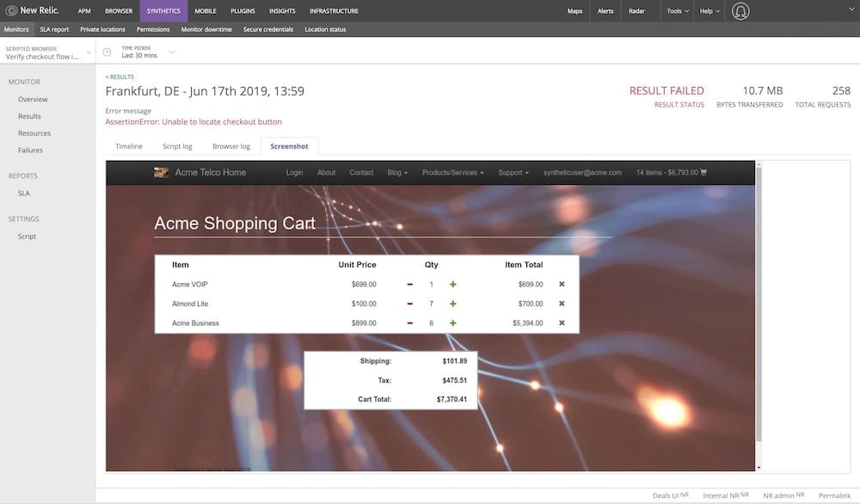Open Failures in the monitor sidebar

(30, 151)
